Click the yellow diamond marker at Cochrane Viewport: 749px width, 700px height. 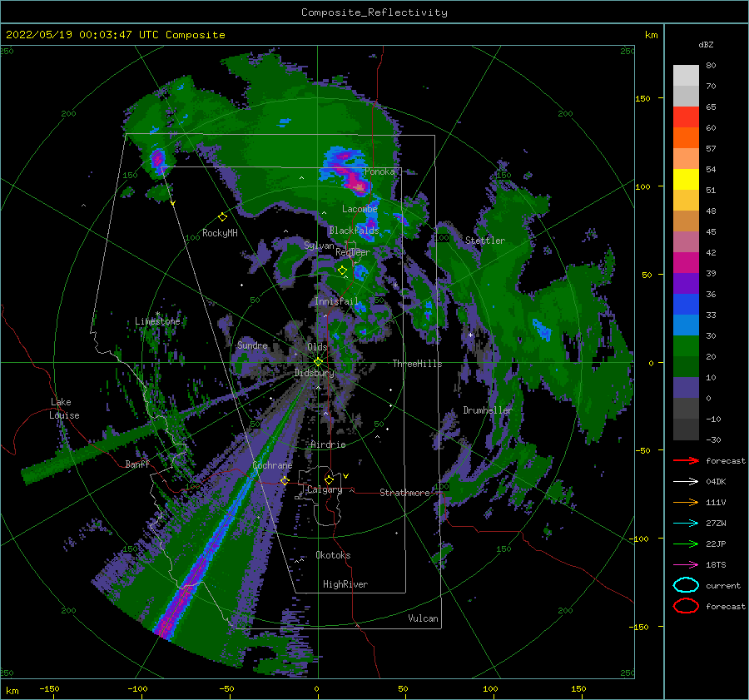tap(285, 480)
